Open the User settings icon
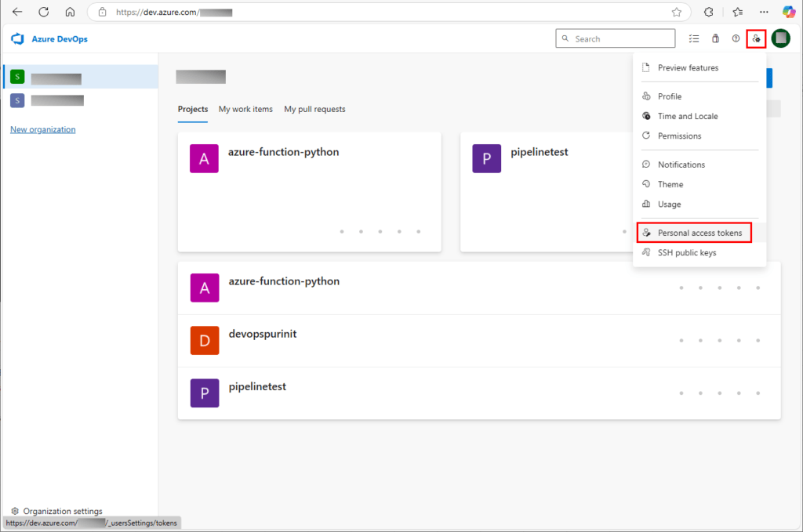 pyautogui.click(x=756, y=38)
